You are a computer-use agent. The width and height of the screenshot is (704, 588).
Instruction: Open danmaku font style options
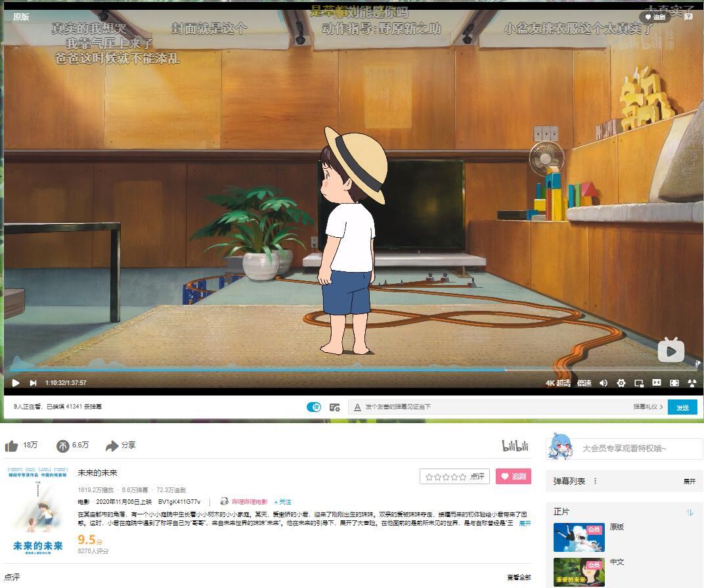pos(357,407)
